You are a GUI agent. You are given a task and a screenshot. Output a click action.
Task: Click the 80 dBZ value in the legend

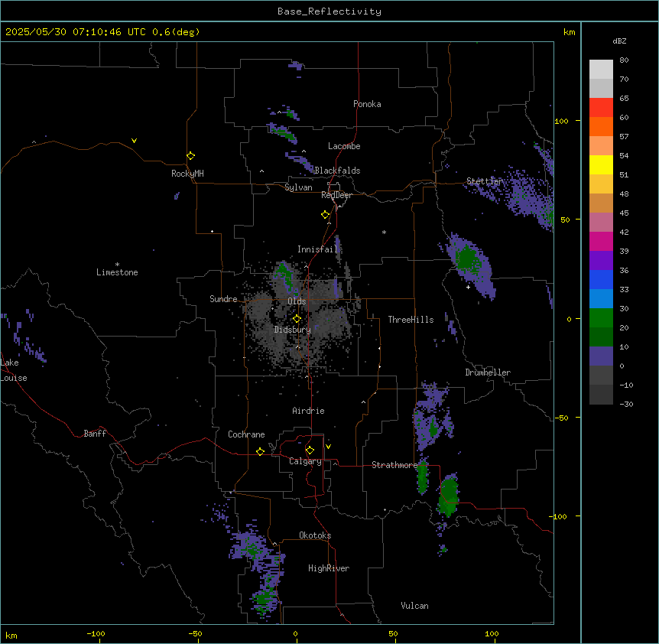point(624,60)
